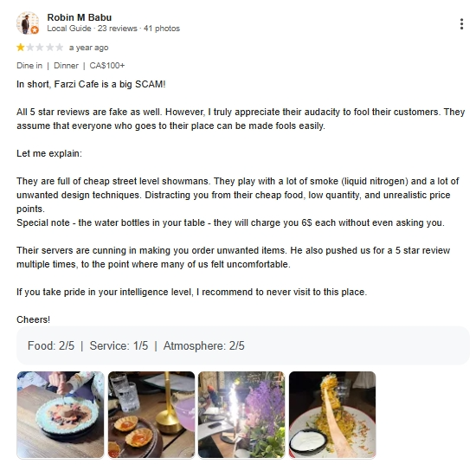Image resolution: width=476 pixels, height=464 pixels.
Task: Open the sparkler and purple flowers photo
Action: (241, 414)
